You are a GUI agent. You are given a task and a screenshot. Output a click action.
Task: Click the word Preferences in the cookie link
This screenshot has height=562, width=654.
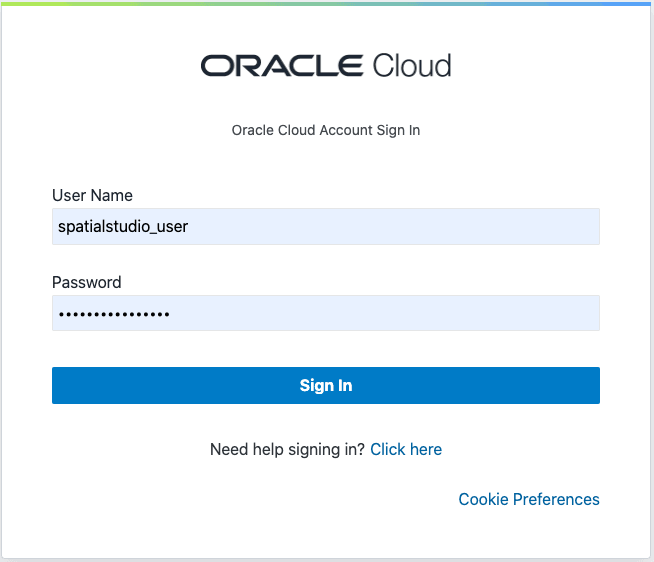pos(556,499)
